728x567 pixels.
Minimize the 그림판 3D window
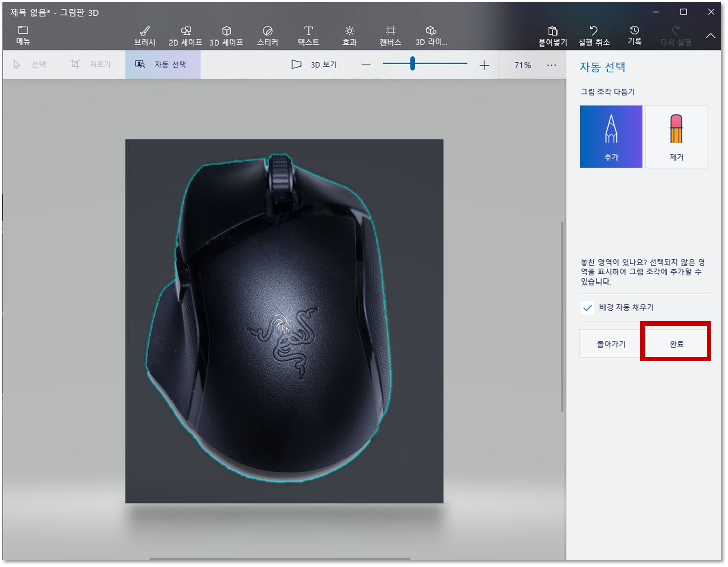click(x=656, y=12)
